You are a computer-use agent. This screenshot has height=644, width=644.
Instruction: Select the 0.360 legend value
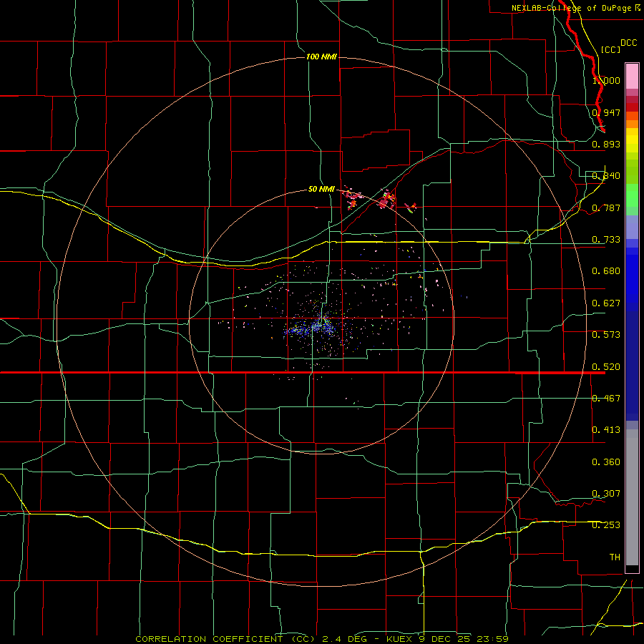pos(606,462)
